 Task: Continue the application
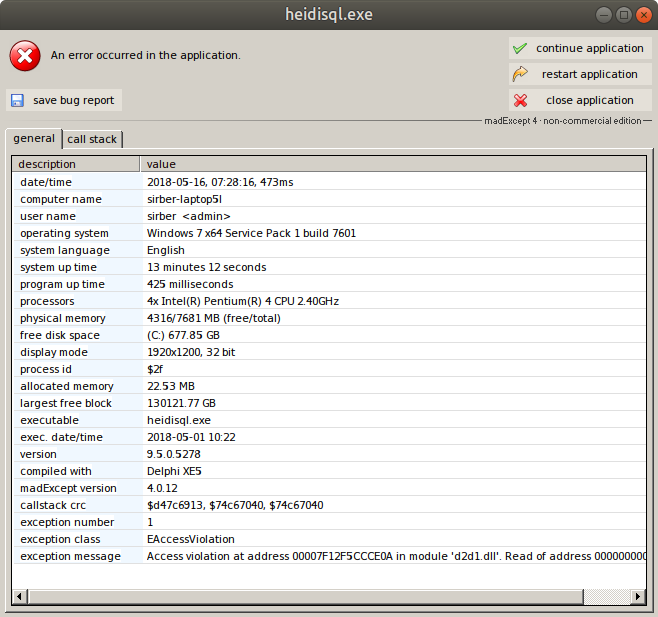[x=580, y=48]
